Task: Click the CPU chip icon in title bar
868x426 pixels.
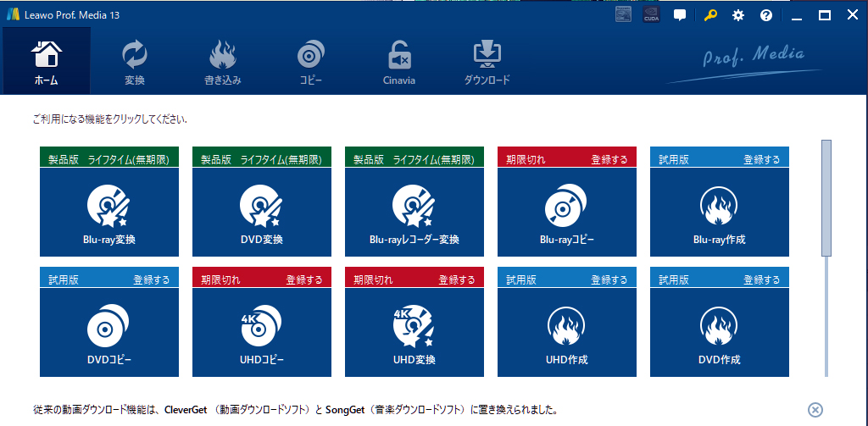Action: pyautogui.click(x=623, y=15)
